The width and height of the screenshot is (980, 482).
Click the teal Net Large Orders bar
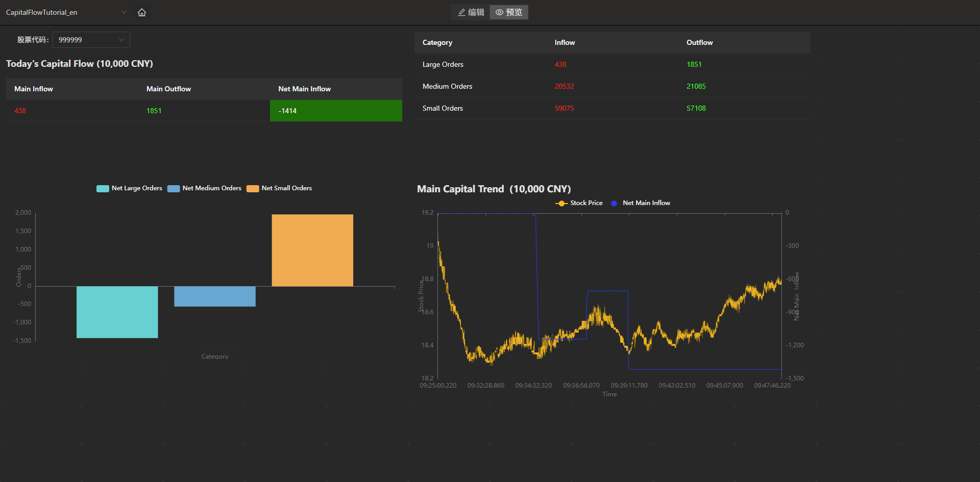[117, 312]
